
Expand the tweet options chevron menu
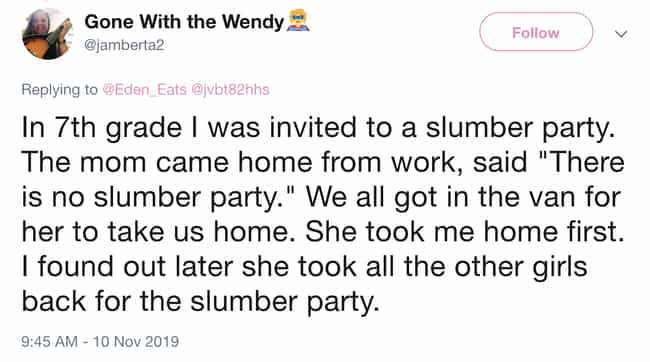coord(621,34)
